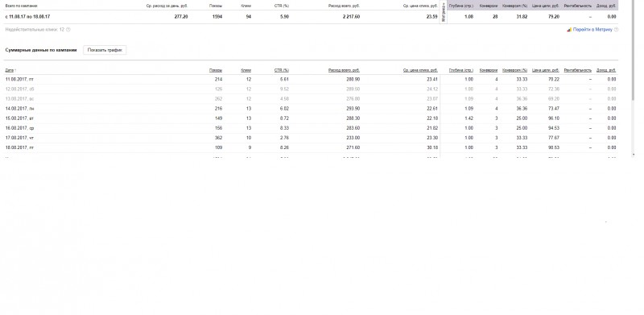The width and height of the screenshot is (644, 315).
Task: Click impressions value 262 for 13.08.2017
Action: 218,99
